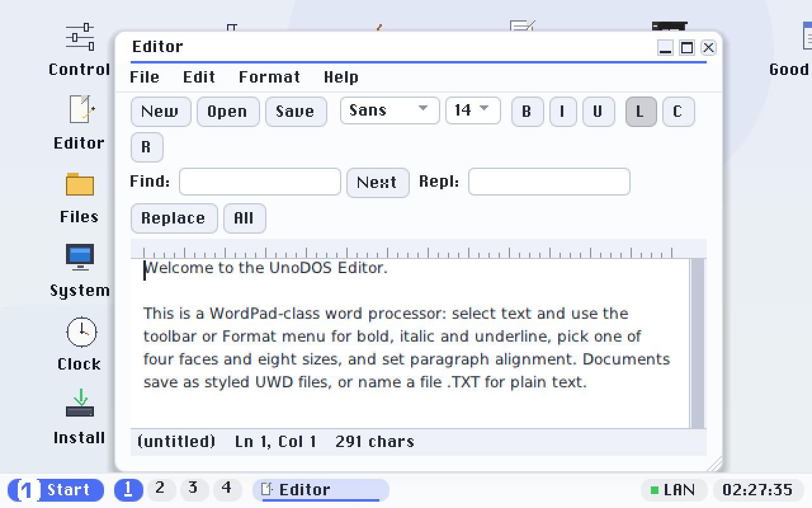Click the "(untitled)" status bar entry
The width and height of the screenshot is (812, 508).
[176, 441]
